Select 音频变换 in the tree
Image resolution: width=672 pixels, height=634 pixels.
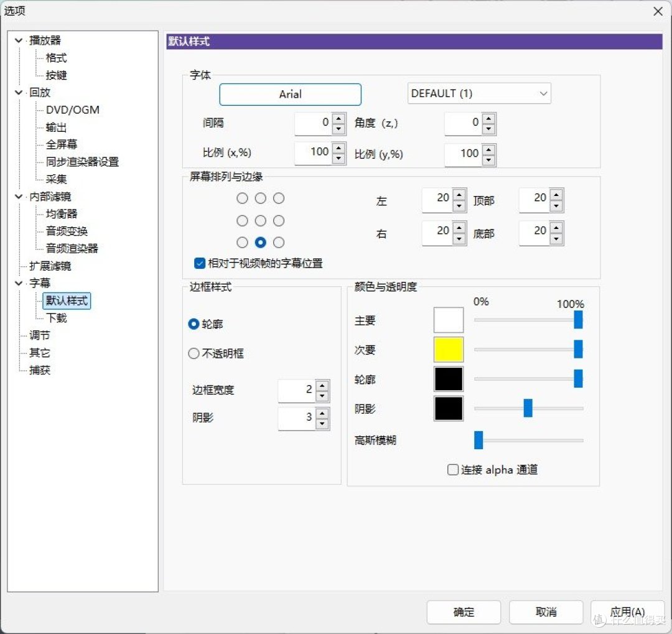pyautogui.click(x=67, y=231)
